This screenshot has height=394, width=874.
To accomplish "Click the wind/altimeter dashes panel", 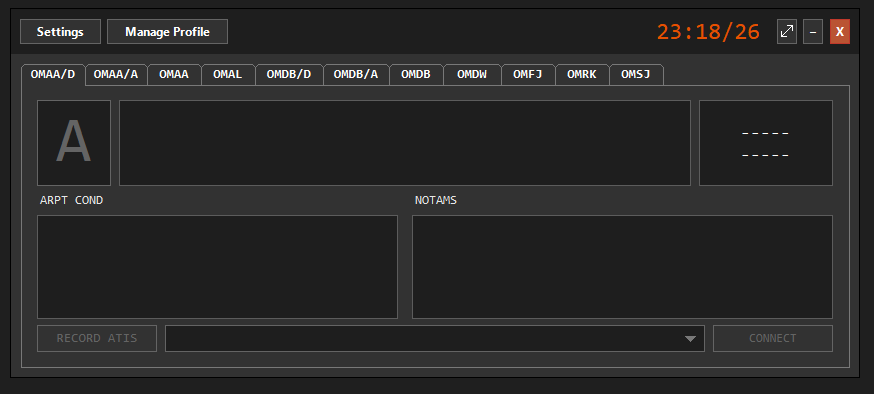I will coord(766,143).
